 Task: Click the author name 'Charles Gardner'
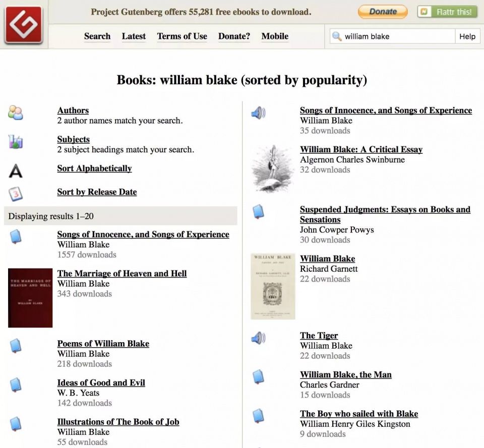pyautogui.click(x=330, y=385)
